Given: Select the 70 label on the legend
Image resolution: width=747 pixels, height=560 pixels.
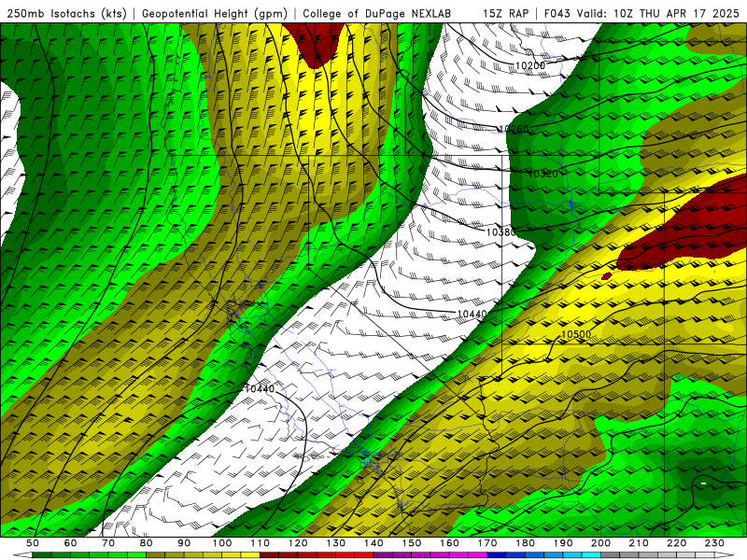Looking at the screenshot, I should coord(108,543).
